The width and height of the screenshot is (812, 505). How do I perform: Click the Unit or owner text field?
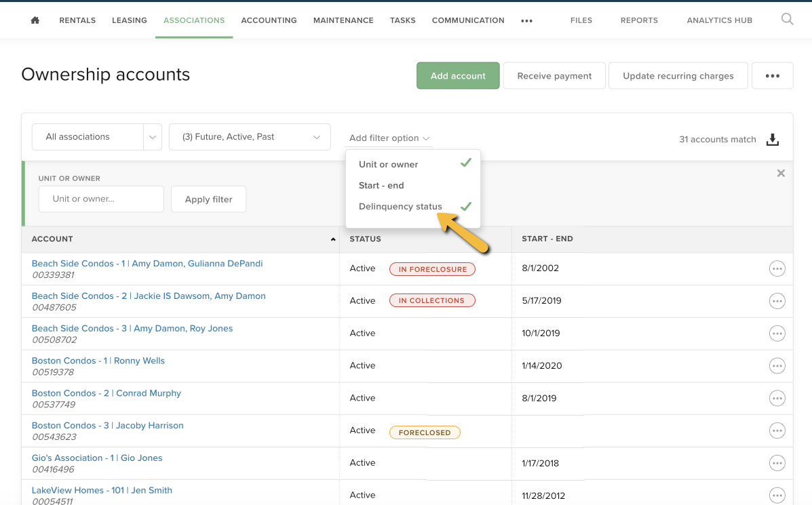click(101, 199)
